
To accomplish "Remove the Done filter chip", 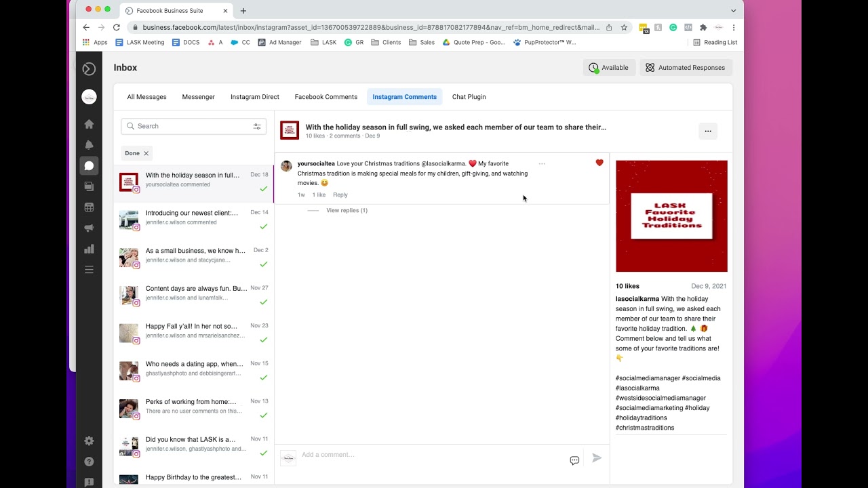I will [x=146, y=153].
